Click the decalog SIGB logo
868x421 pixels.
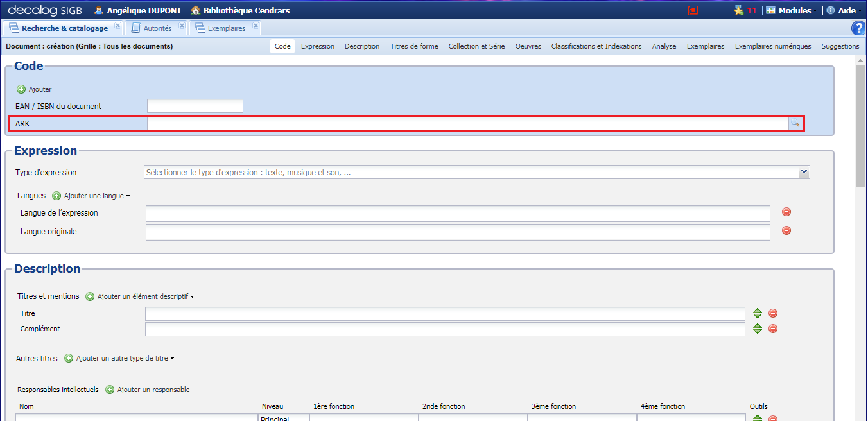39,10
